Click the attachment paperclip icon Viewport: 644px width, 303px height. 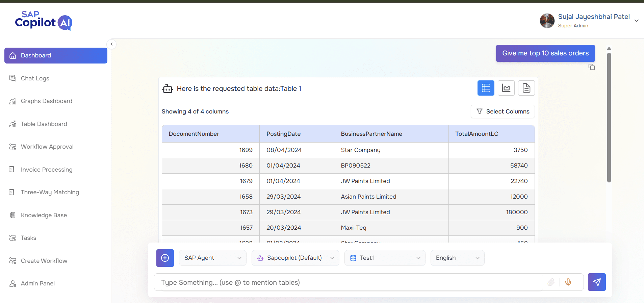(551, 282)
